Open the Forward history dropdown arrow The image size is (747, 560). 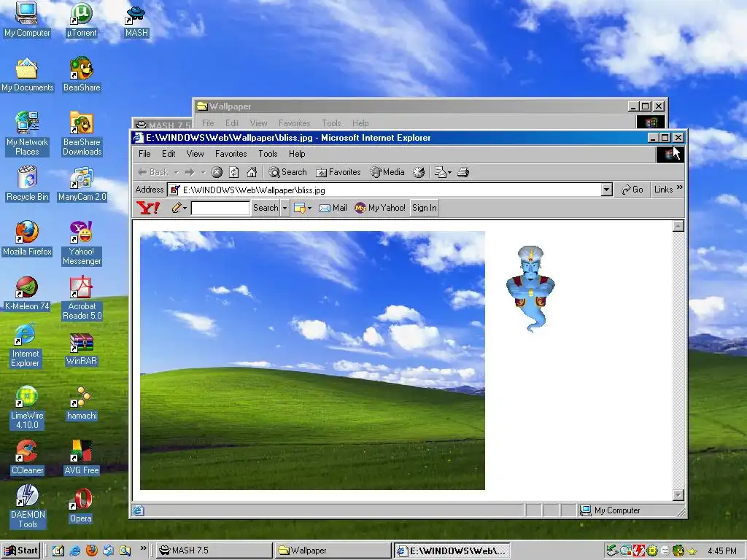coord(203,172)
